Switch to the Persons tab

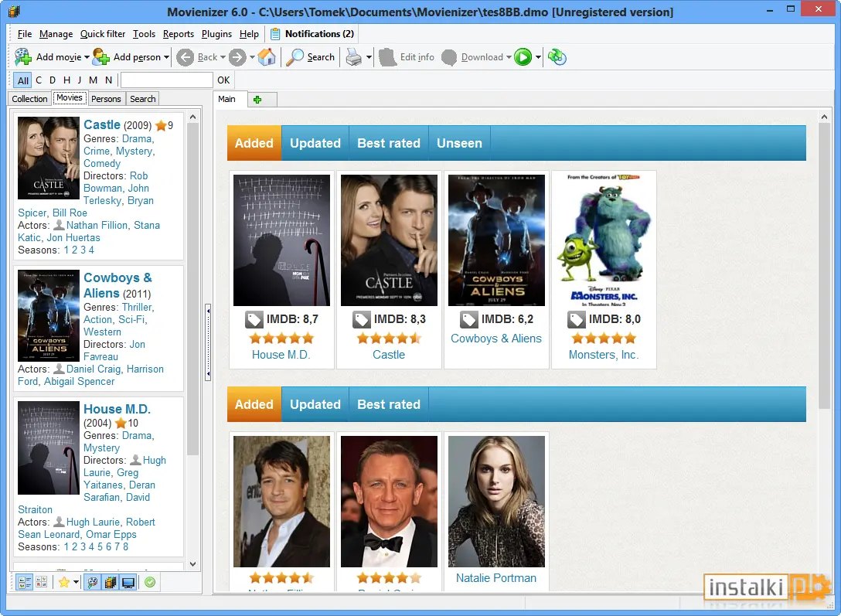click(x=106, y=99)
